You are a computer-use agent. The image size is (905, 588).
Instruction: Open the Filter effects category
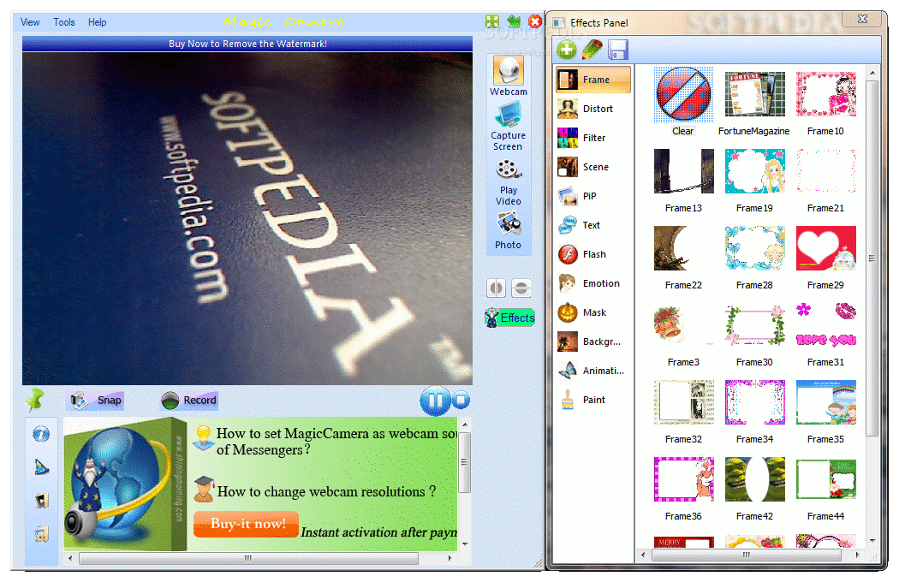(x=593, y=138)
